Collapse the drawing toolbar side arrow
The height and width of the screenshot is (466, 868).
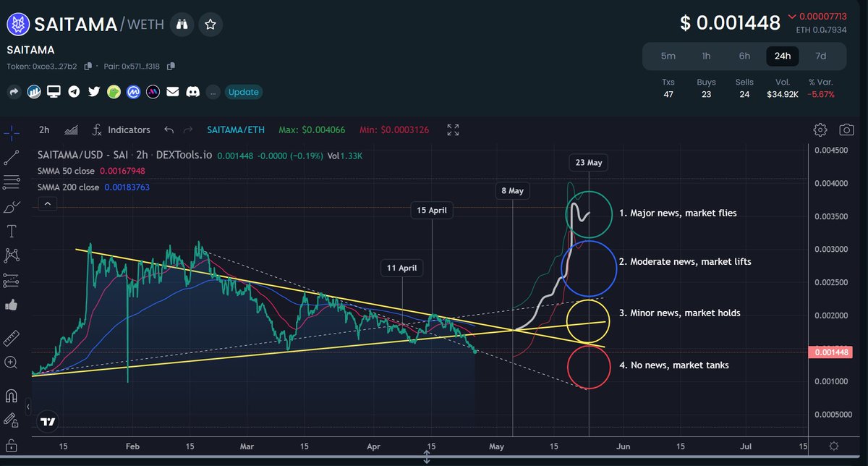[x=28, y=408]
